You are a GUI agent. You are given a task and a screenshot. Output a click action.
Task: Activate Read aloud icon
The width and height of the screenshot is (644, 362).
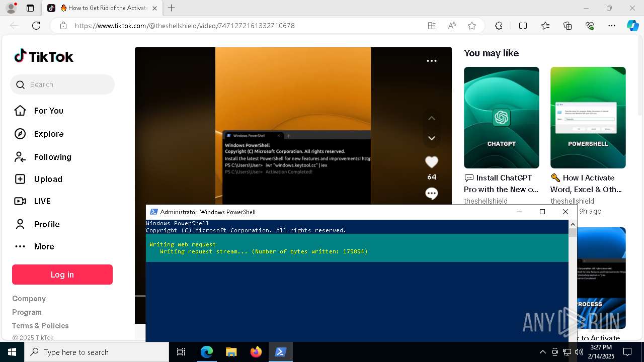pyautogui.click(x=452, y=26)
